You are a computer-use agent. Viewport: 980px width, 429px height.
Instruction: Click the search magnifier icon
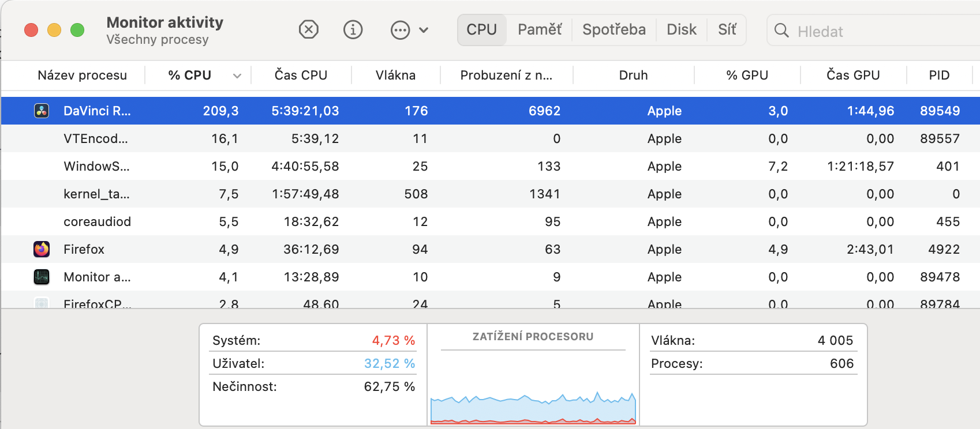click(x=781, y=31)
